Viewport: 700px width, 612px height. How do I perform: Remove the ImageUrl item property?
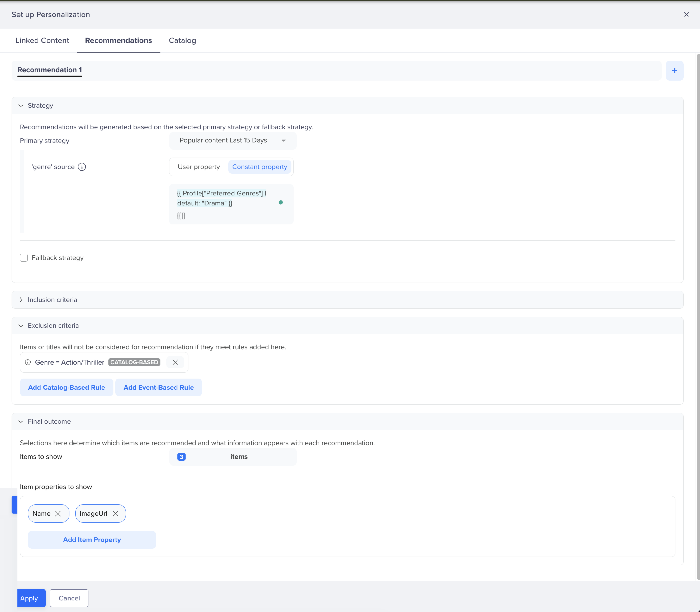point(116,513)
